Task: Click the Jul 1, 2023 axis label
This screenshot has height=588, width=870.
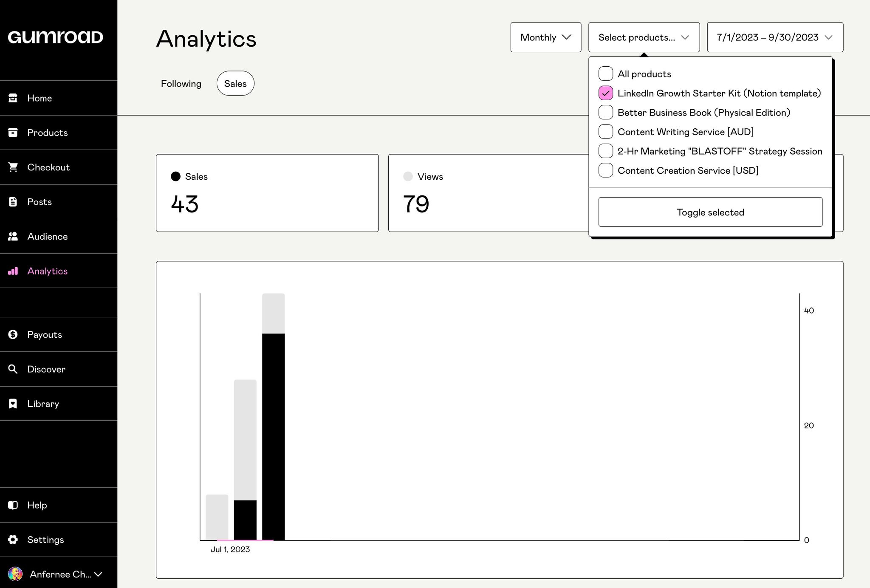Action: [230, 549]
